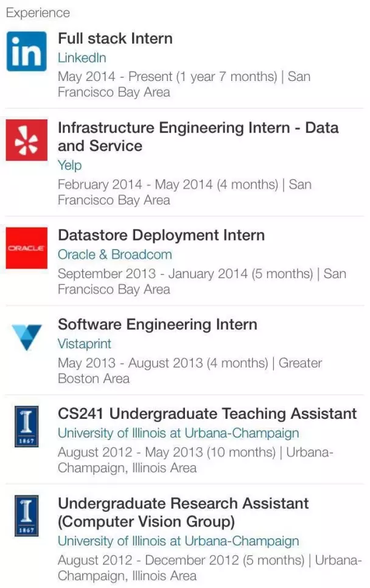370x588 pixels.
Task: Select the Undergraduate Research Assistant title
Action: click(183, 513)
